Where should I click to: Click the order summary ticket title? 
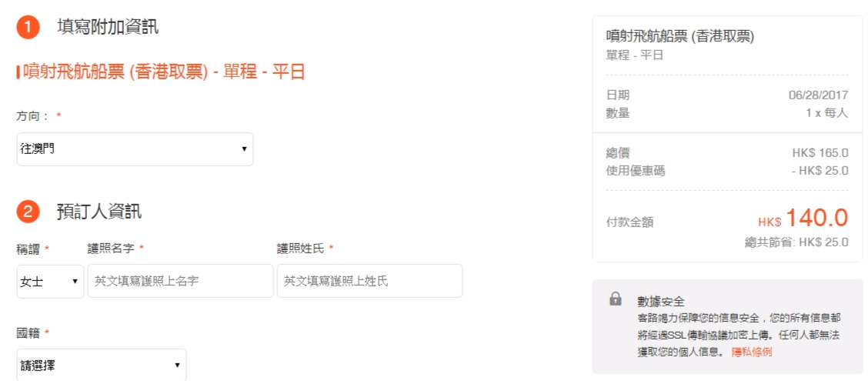(680, 36)
